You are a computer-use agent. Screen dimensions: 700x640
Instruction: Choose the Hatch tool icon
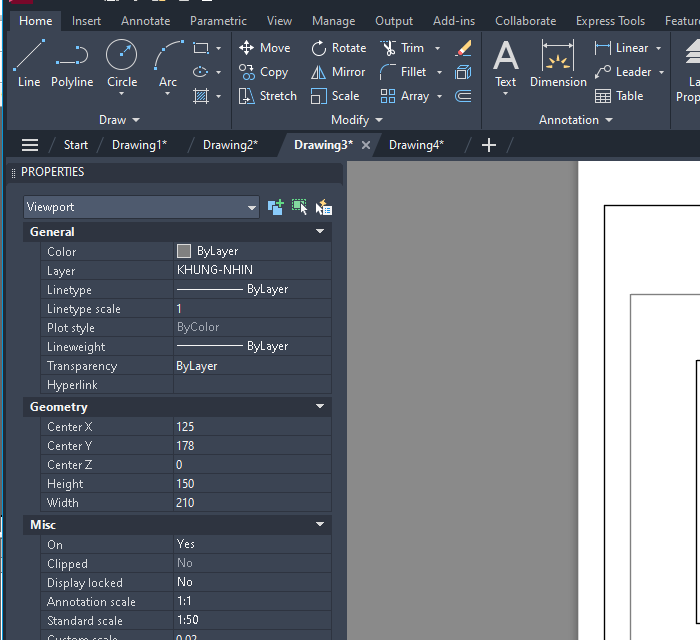tap(201, 96)
